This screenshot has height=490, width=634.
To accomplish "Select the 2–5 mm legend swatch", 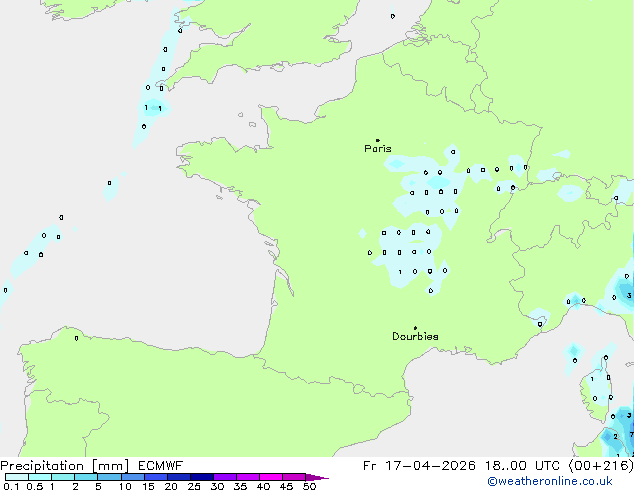I will point(86,477).
